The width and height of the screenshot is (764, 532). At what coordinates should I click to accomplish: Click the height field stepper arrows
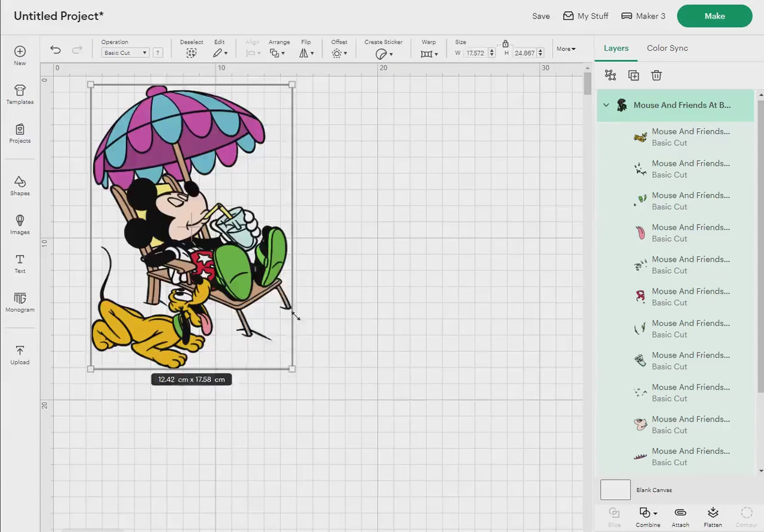tap(541, 53)
